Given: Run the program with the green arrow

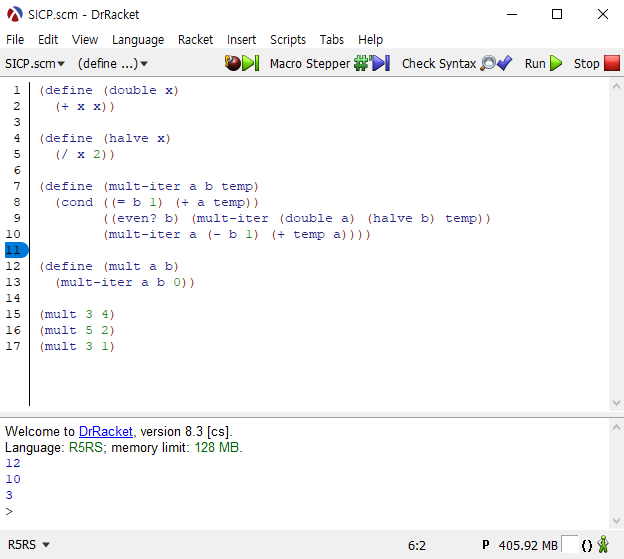Looking at the screenshot, I should pos(544,63).
